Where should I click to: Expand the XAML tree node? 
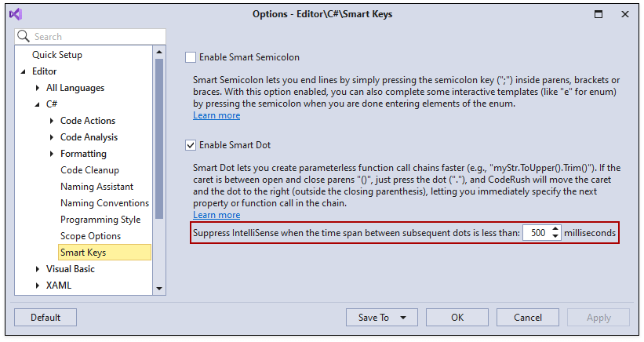point(38,286)
